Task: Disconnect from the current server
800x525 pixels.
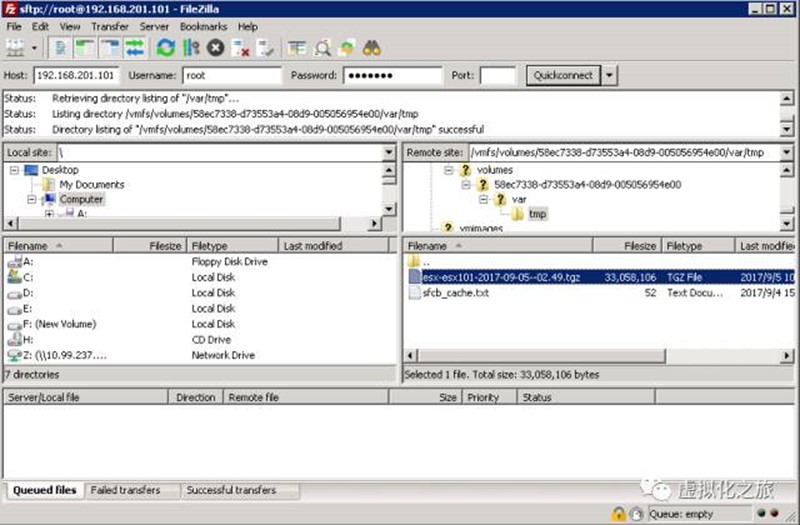Action: (x=240, y=48)
